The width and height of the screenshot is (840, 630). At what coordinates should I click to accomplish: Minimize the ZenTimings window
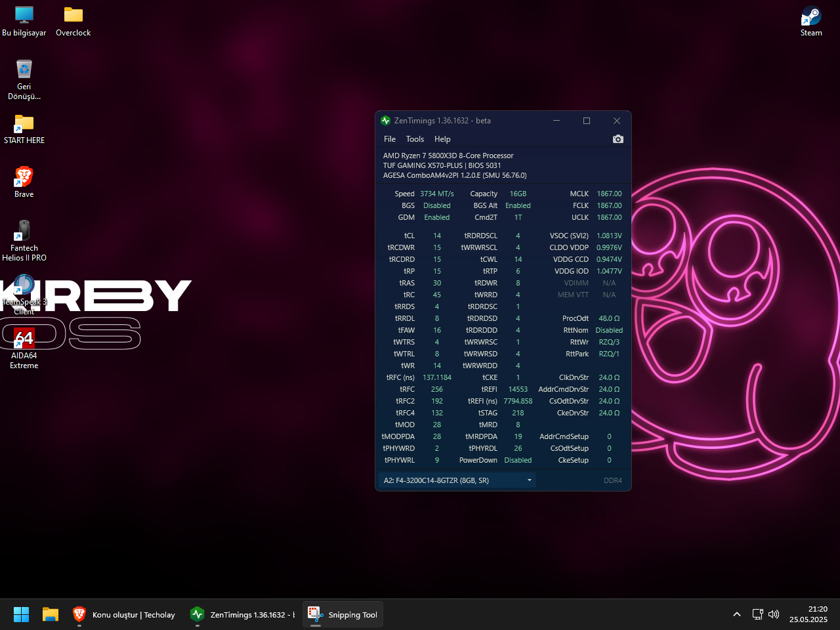(556, 121)
